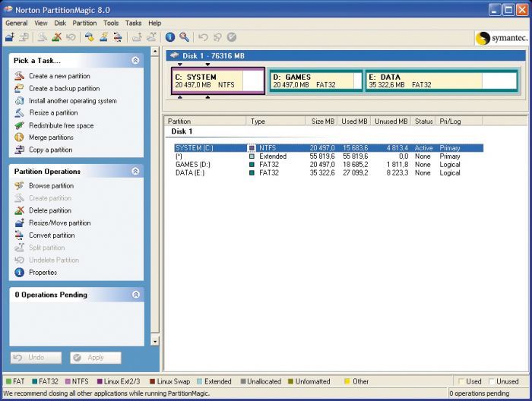
Task: Click the task pane scroll up arrow
Action: 155,51
